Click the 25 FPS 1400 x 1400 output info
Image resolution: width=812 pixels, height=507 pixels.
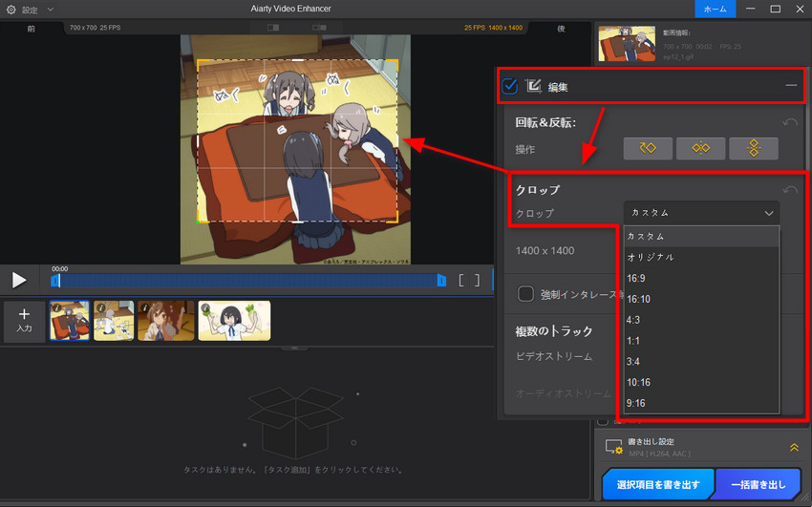493,28
